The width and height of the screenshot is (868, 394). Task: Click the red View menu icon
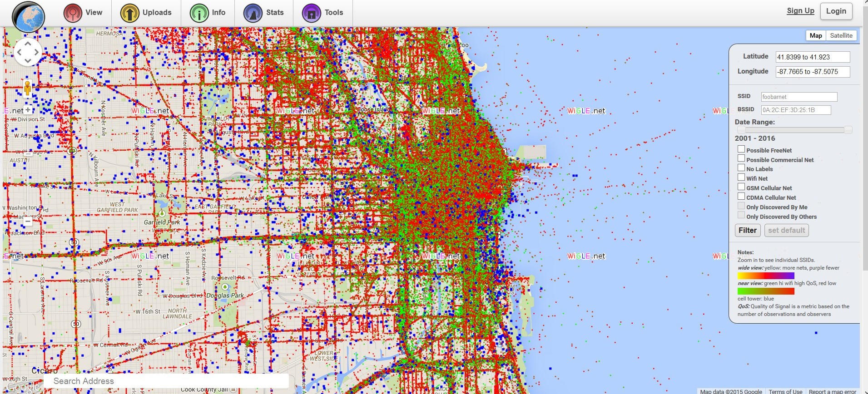point(73,13)
